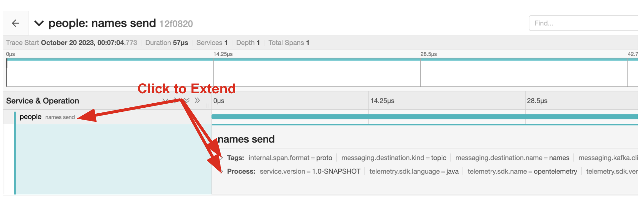Click the back arrow icon
Viewport: 644px width, 201px height.
coord(15,23)
